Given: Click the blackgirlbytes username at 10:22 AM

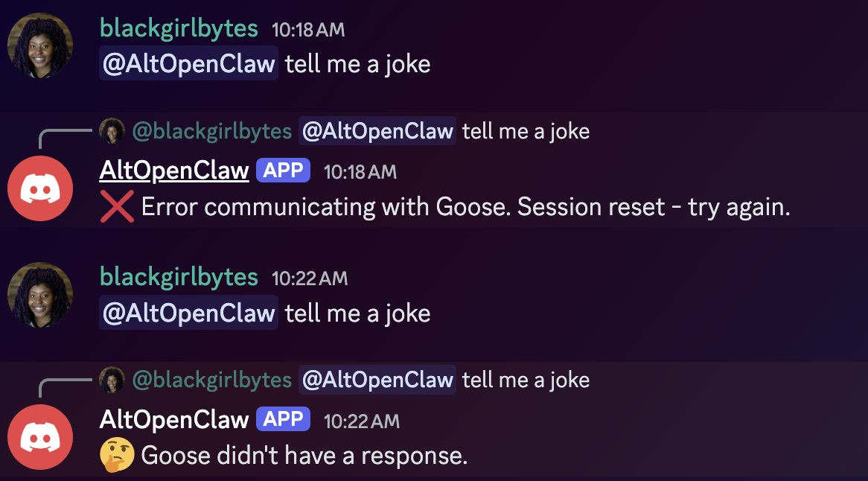Looking at the screenshot, I should pyautogui.click(x=179, y=278).
